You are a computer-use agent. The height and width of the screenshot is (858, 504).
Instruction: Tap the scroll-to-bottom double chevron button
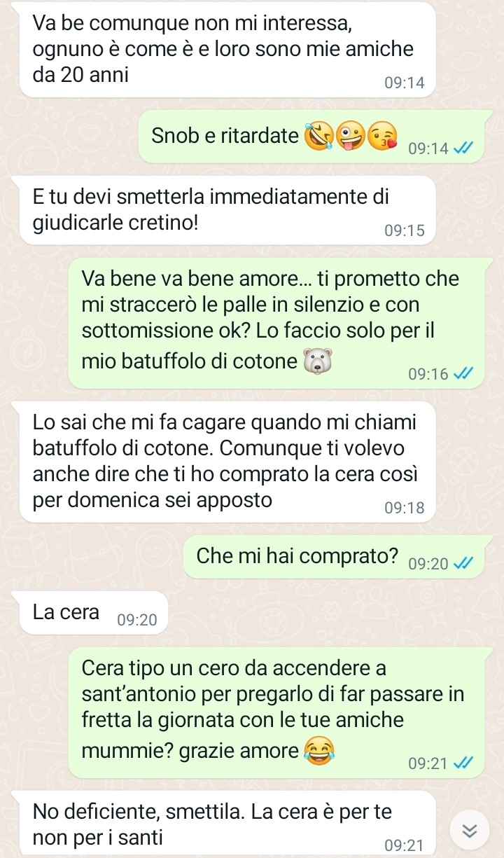[x=470, y=830]
